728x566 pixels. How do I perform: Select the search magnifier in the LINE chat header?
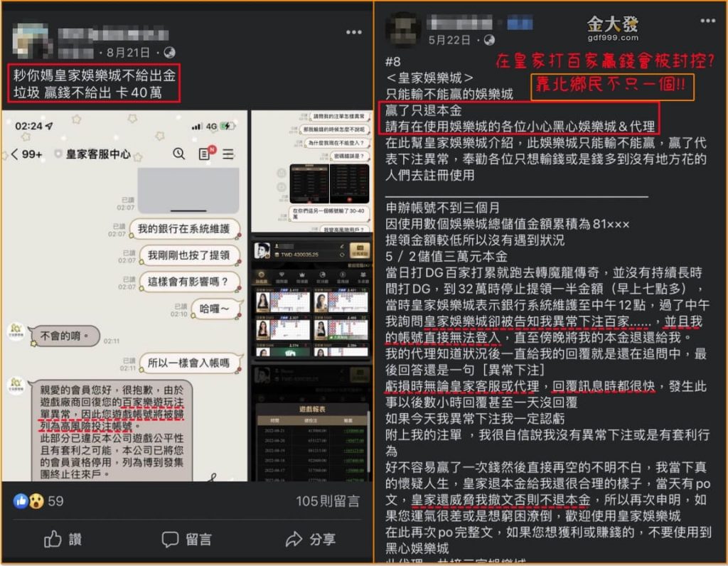(178, 154)
